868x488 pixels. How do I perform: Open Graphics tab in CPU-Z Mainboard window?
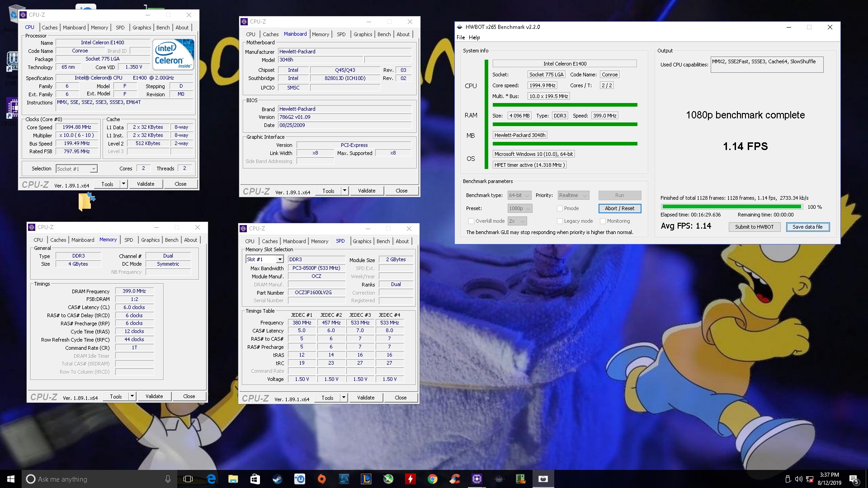[363, 34]
